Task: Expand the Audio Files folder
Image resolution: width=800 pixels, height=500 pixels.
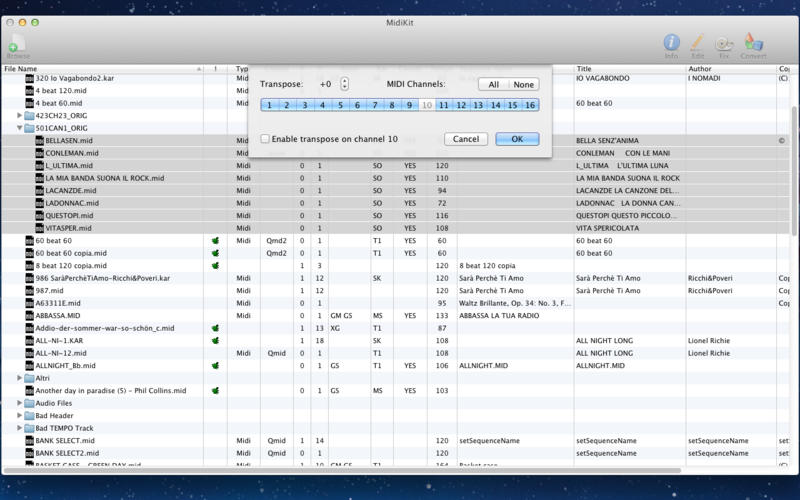Action: 20,403
